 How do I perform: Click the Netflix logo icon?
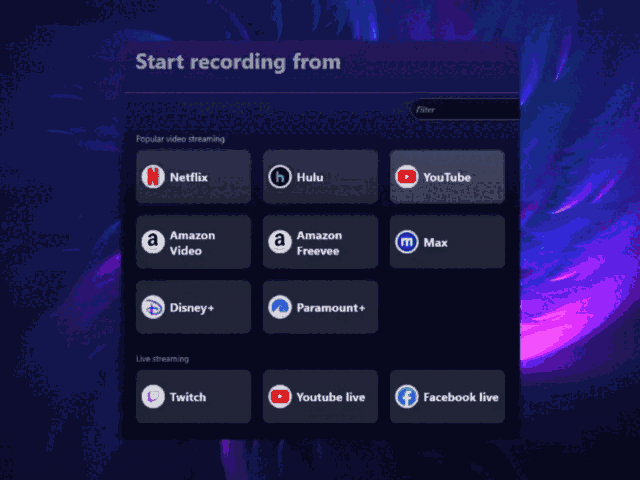click(x=153, y=177)
